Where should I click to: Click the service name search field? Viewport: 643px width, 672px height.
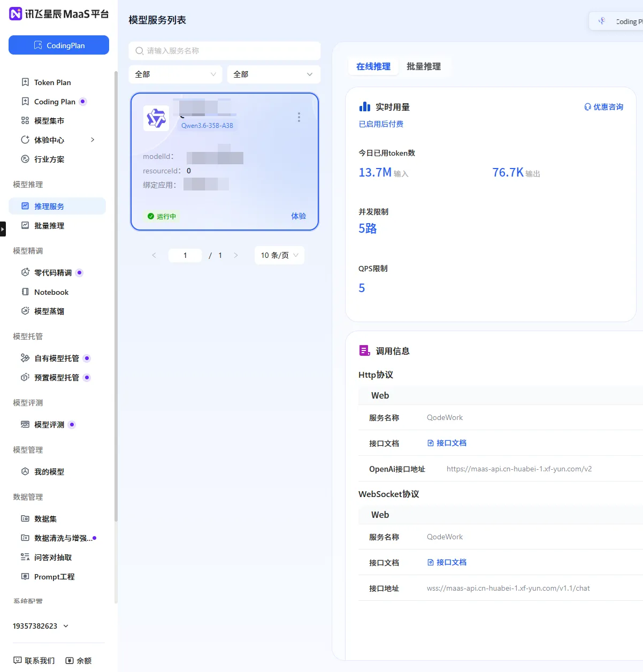coord(225,51)
